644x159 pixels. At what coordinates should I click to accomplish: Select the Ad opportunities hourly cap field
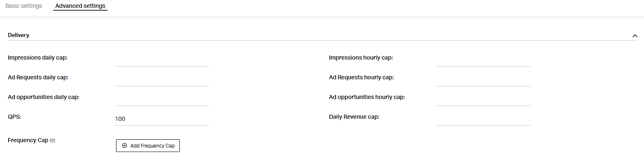click(484, 99)
